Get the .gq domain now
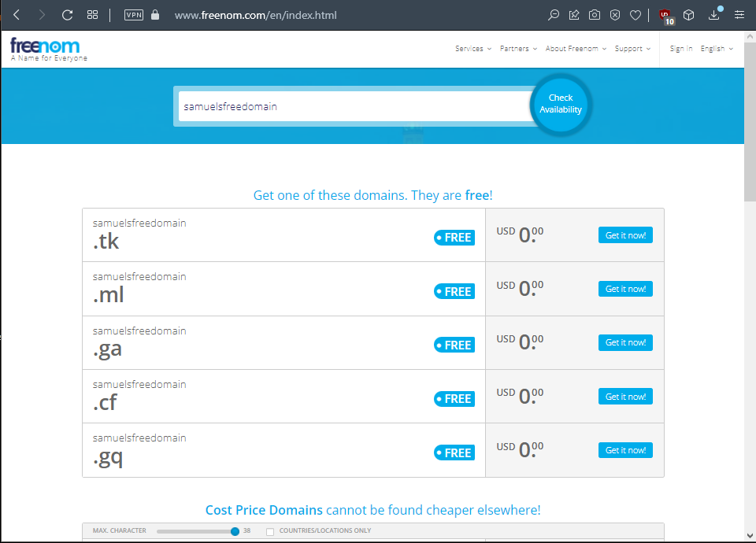Screen dimensions: 756x543 click(x=625, y=450)
